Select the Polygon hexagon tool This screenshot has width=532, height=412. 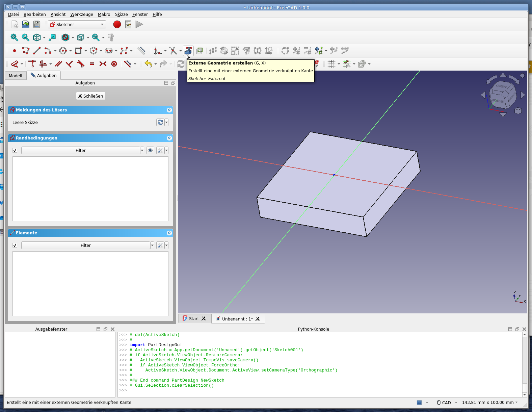(94, 51)
